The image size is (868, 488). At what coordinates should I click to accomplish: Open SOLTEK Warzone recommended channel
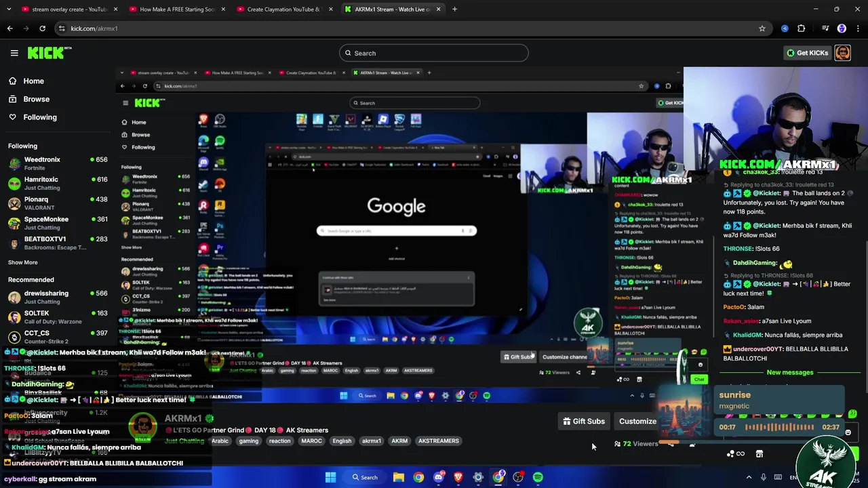[x=58, y=317]
